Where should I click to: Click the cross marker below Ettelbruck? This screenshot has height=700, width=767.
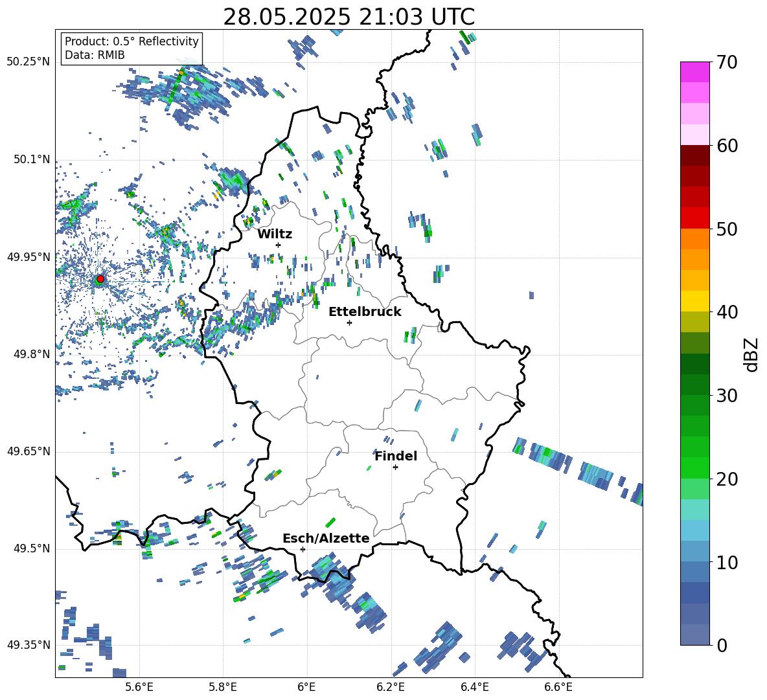(349, 322)
